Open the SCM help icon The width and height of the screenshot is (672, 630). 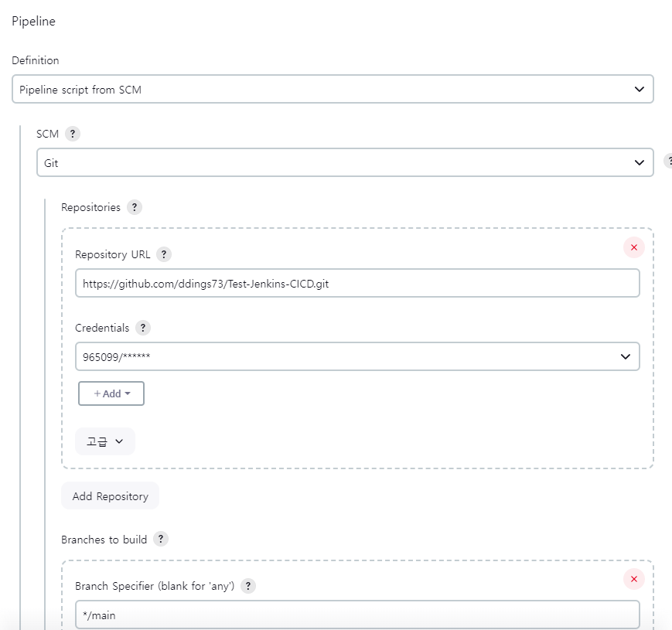point(72,134)
